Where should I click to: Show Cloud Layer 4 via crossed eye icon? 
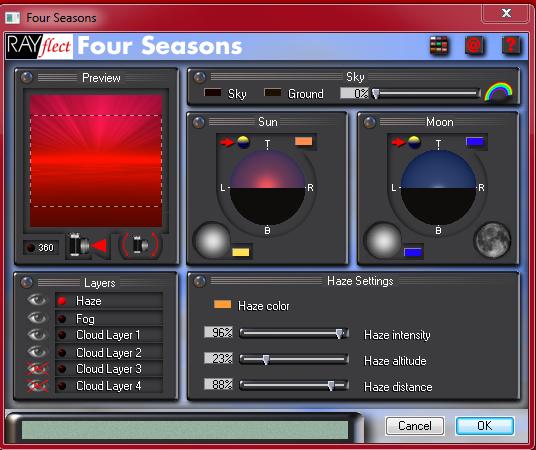coord(37,386)
